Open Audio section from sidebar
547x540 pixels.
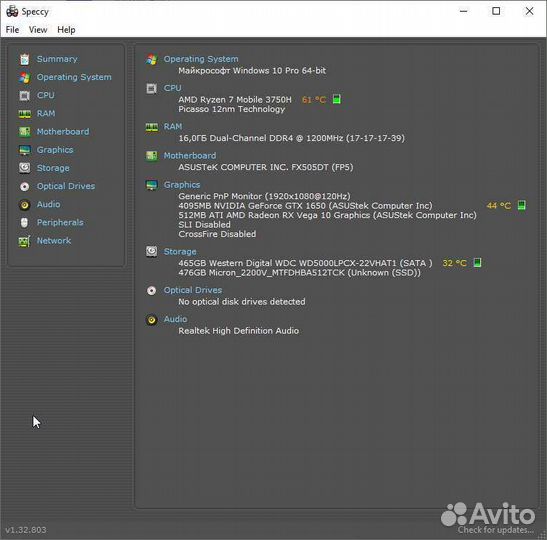pyautogui.click(x=48, y=204)
